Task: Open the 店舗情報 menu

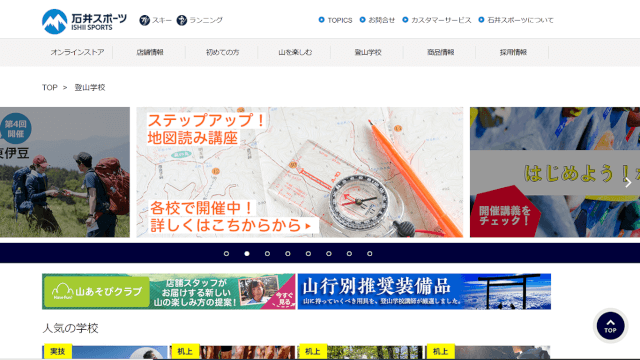Action: 150,52
